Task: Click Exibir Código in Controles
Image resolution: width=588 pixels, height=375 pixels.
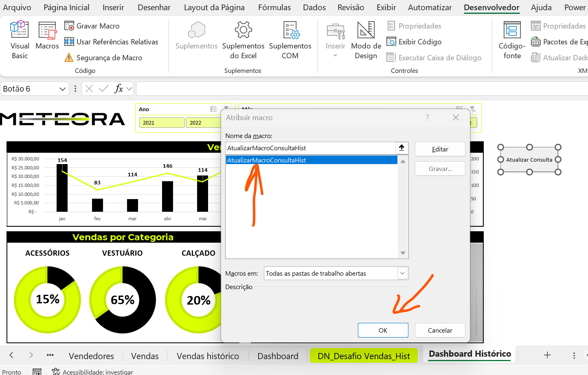Action: click(414, 42)
